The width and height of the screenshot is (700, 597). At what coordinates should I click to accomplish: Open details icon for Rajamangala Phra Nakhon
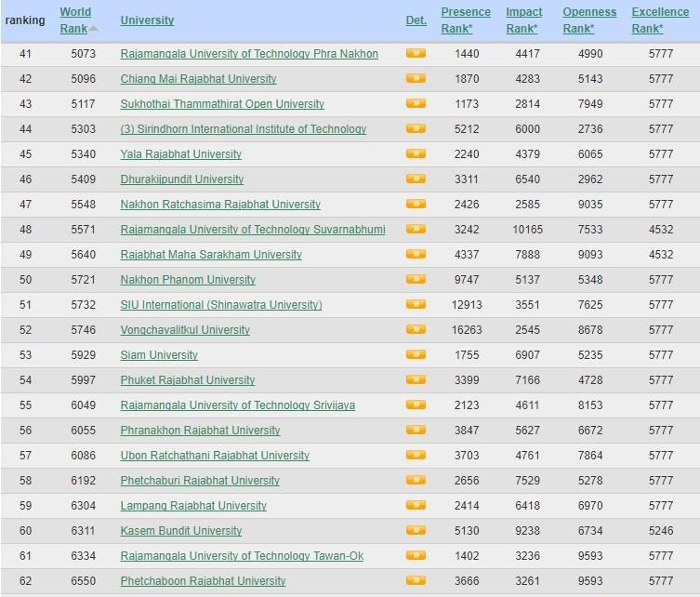pos(416,54)
